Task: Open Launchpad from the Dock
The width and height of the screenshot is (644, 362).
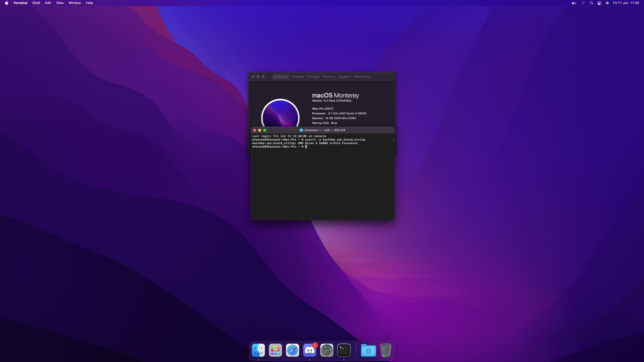Action: pyautogui.click(x=275, y=350)
